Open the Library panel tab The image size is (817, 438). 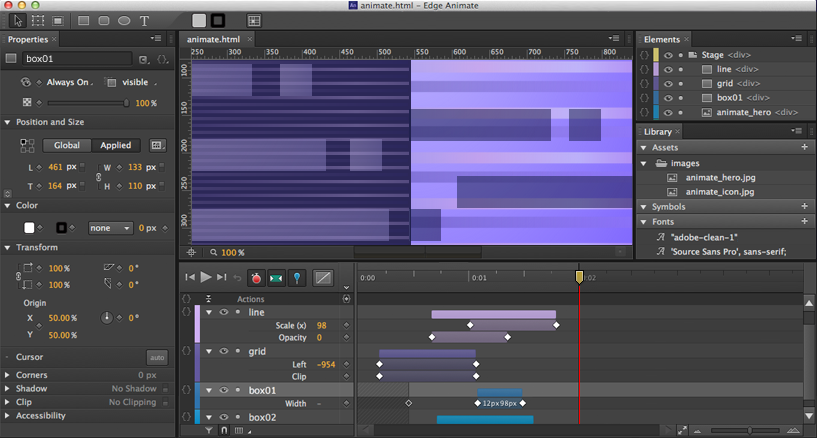pyautogui.click(x=658, y=131)
